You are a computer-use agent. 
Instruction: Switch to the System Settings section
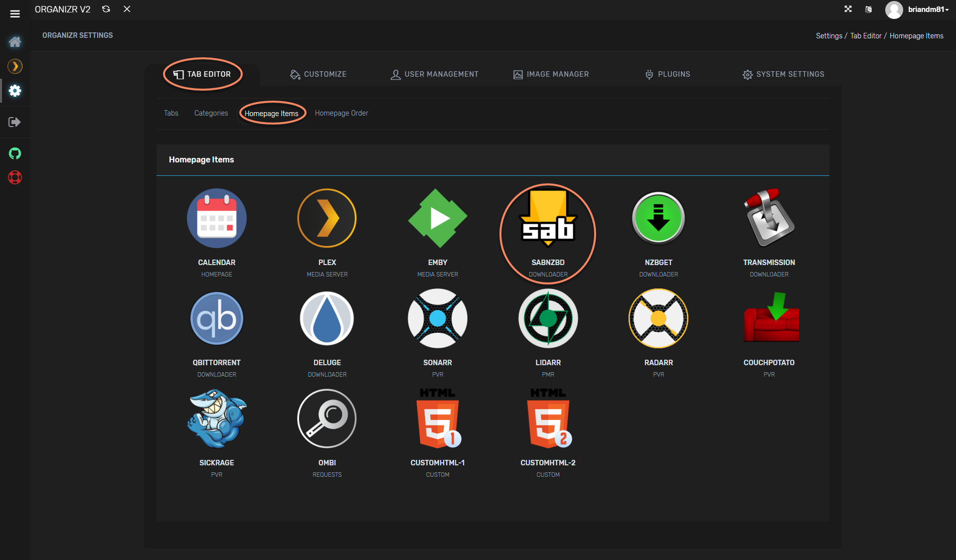(784, 74)
